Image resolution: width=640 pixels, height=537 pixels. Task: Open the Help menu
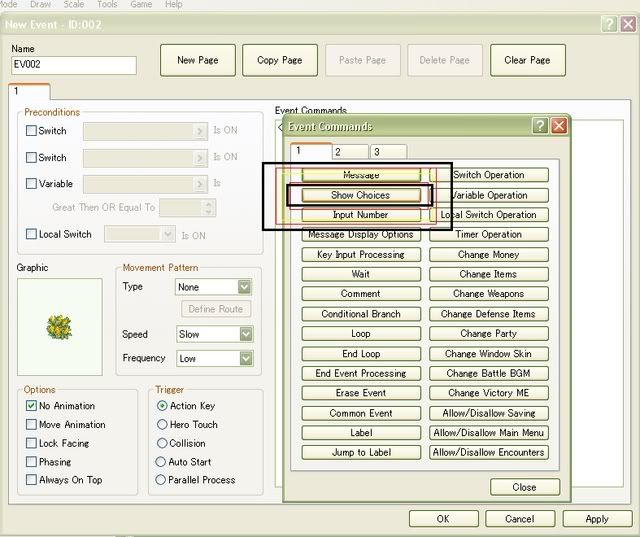(x=173, y=4)
